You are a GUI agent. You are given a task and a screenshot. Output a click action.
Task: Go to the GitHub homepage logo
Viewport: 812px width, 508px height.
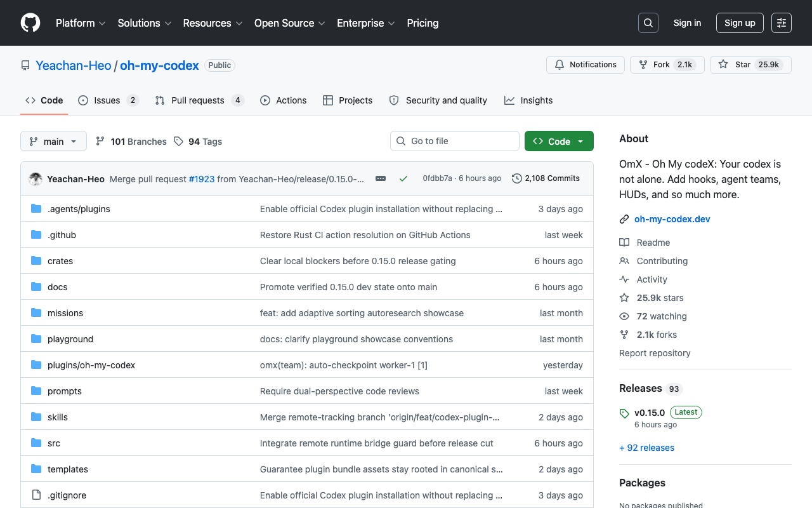pyautogui.click(x=30, y=23)
